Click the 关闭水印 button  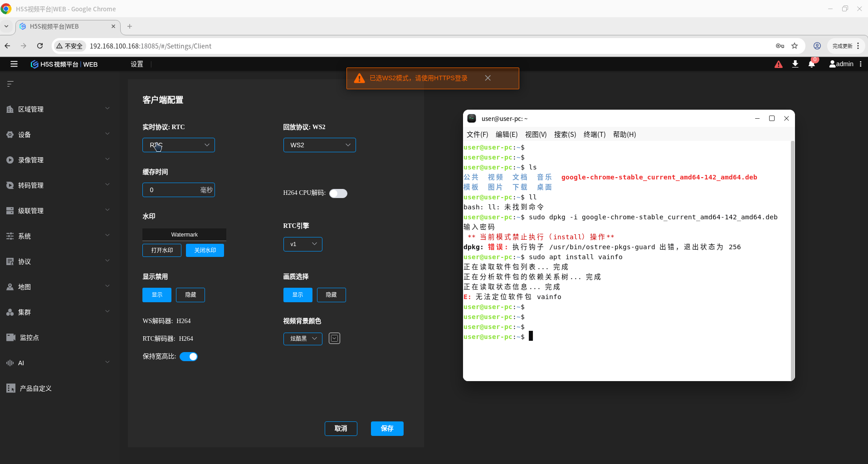click(x=205, y=251)
